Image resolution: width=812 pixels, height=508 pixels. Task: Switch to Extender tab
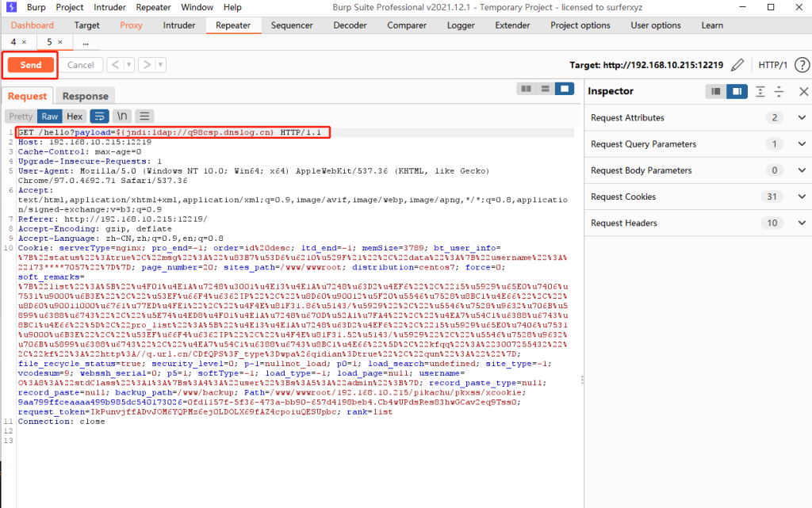(x=513, y=25)
